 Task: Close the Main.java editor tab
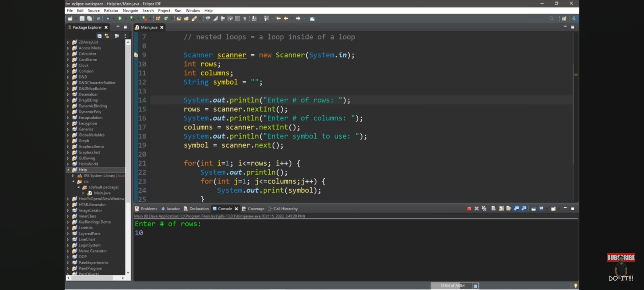(x=162, y=27)
